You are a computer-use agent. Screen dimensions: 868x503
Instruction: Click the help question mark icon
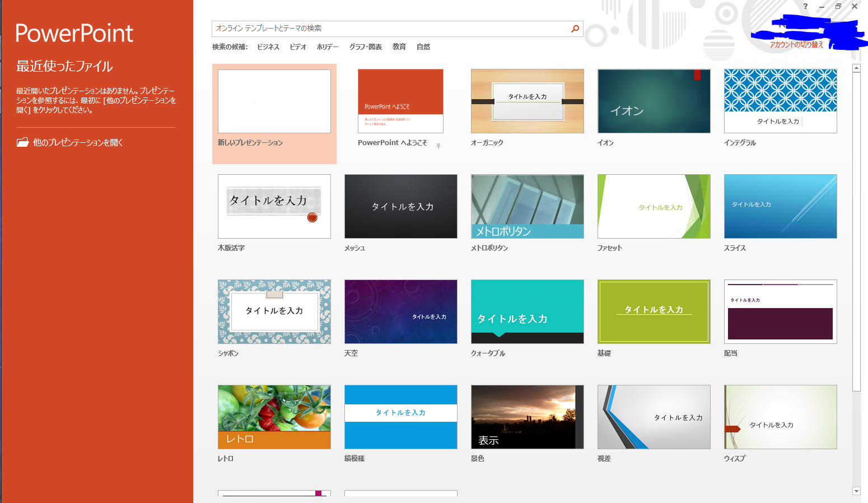[x=805, y=6]
